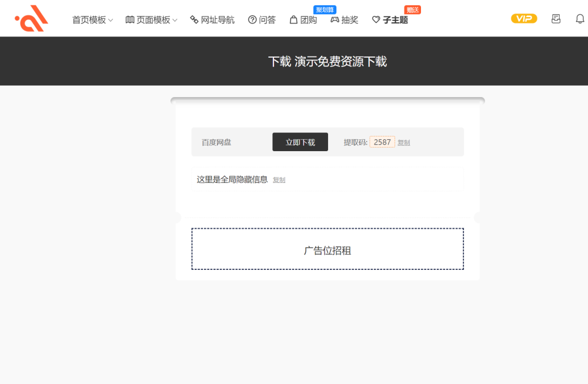Expand the 页面模板 dropdown menu

click(x=151, y=20)
